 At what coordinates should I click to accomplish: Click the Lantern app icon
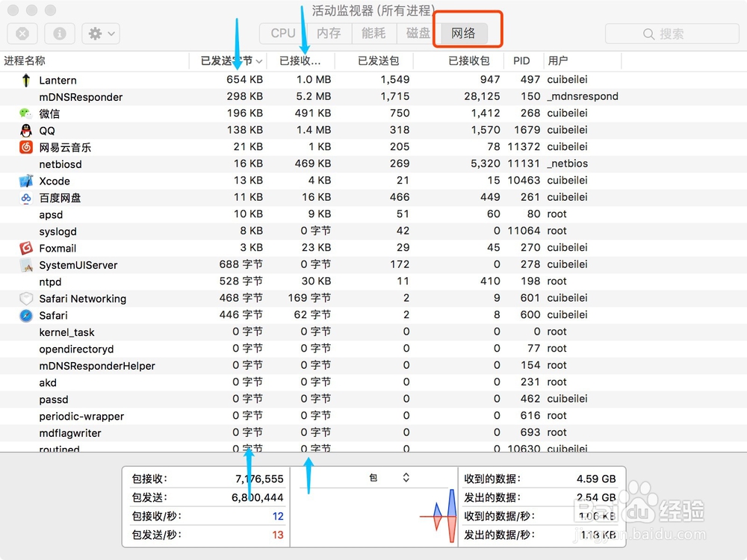(x=26, y=80)
